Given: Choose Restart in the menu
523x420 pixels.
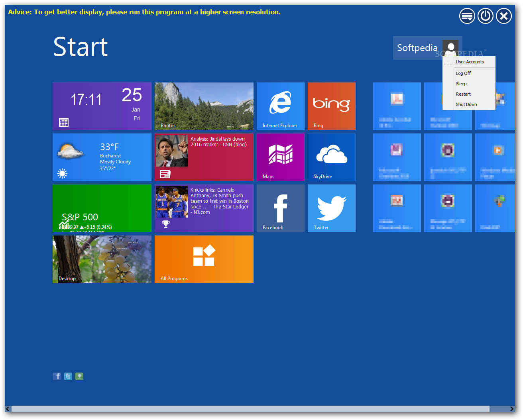Looking at the screenshot, I should (x=470, y=94).
